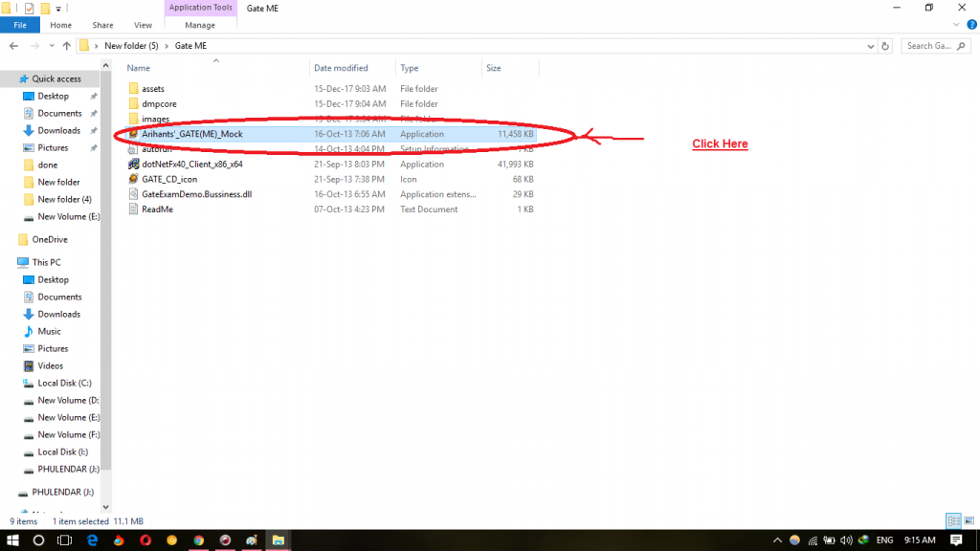
Task: Click the Up one level arrow
Action: pos(66,45)
